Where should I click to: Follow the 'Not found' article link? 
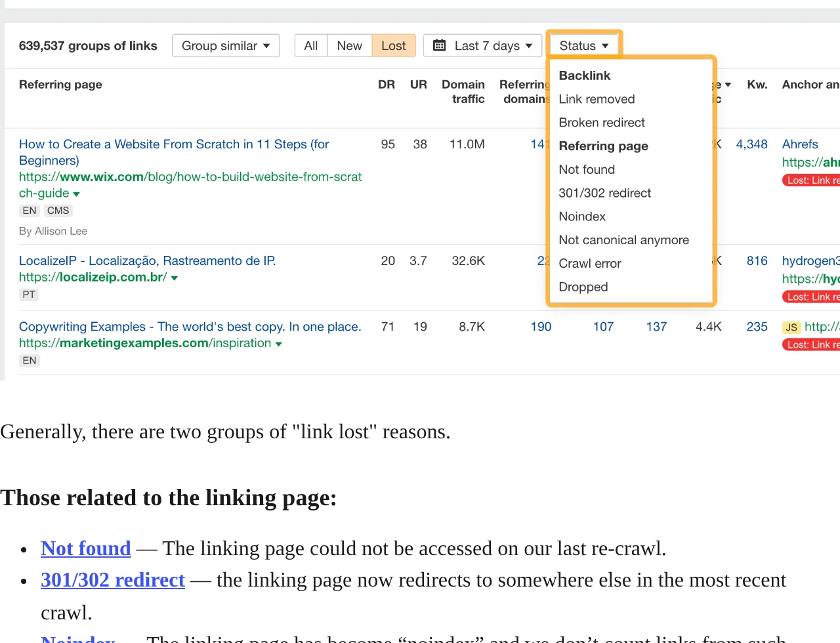point(86,549)
